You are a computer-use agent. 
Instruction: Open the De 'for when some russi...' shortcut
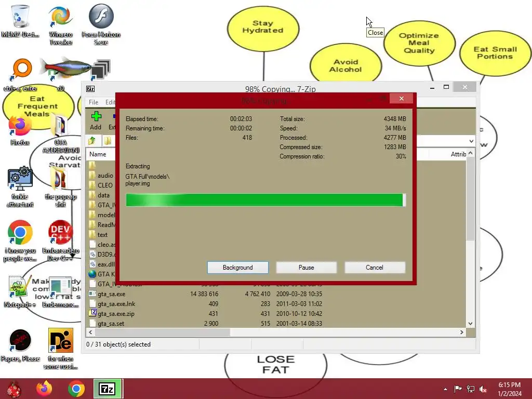click(x=60, y=349)
